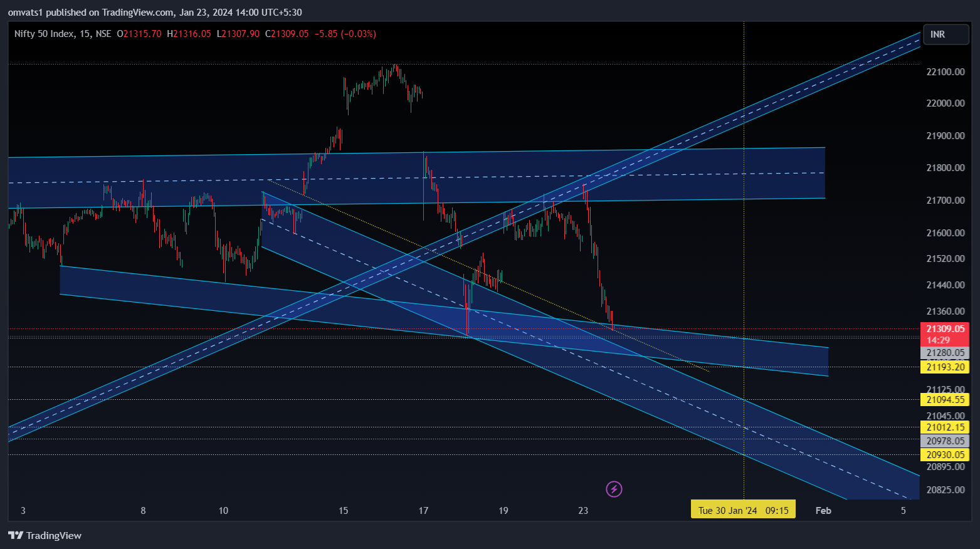Click the purple lightning bolt event icon
Screen dimensions: 980x549
pos(614,489)
